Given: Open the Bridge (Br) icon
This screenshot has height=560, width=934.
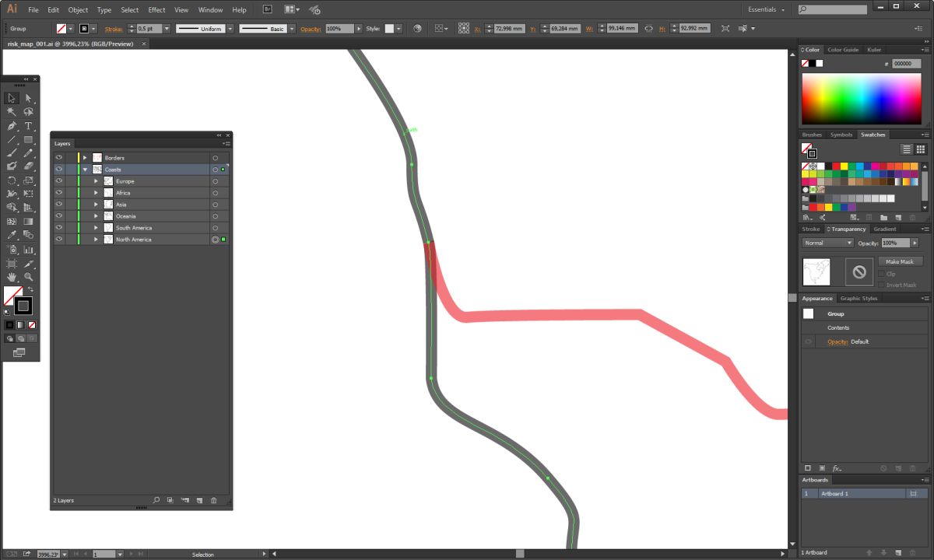Looking at the screenshot, I should [x=268, y=9].
